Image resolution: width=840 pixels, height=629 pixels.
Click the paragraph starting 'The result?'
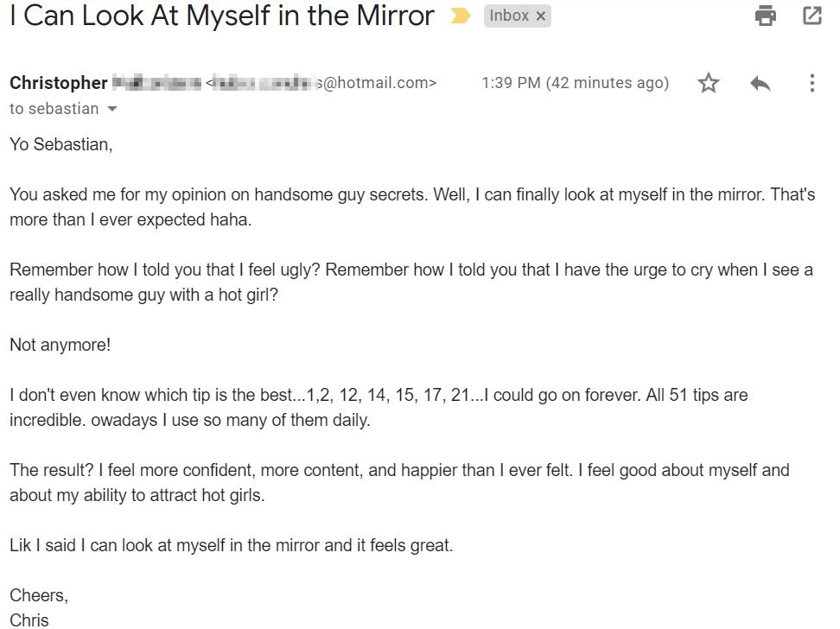[399, 483]
